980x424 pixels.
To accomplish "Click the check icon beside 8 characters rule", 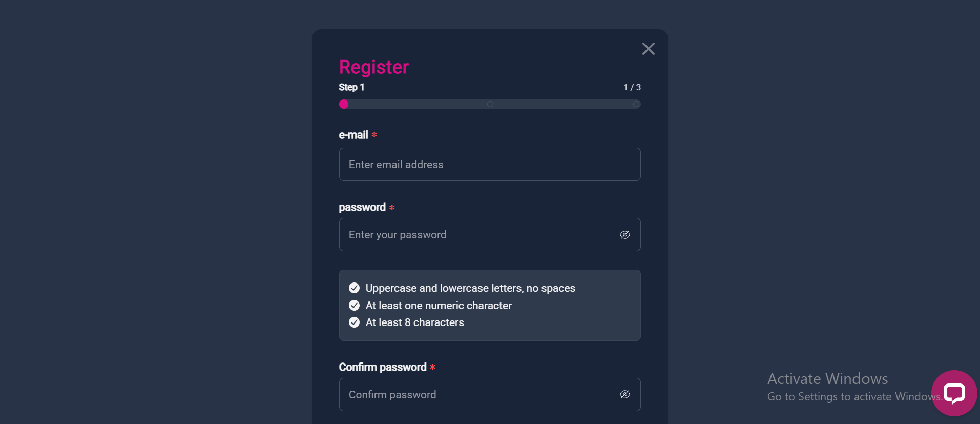I will click(354, 322).
